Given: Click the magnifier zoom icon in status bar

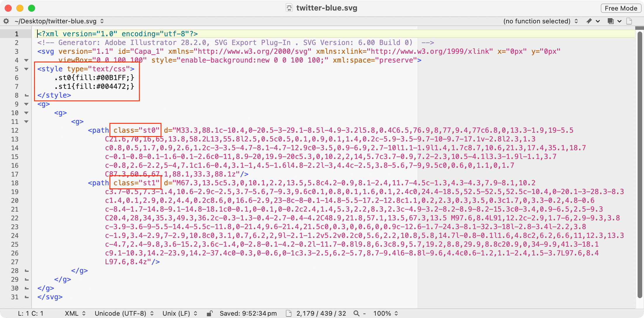Looking at the screenshot, I should pos(356,313).
